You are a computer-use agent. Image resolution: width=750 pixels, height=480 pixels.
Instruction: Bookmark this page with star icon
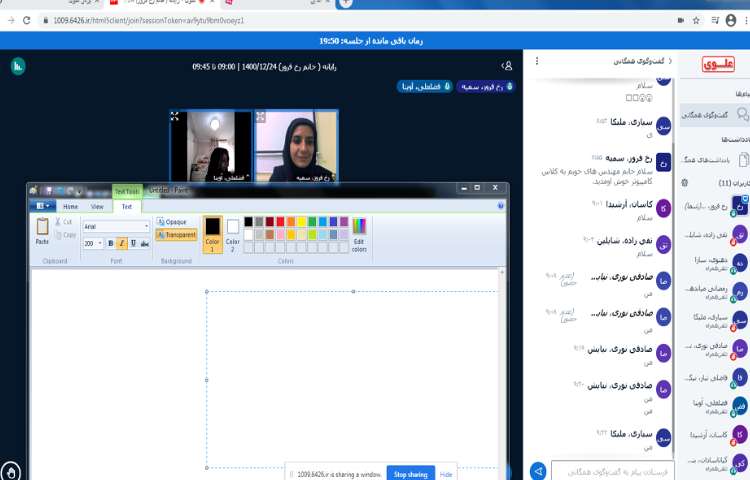(x=696, y=20)
